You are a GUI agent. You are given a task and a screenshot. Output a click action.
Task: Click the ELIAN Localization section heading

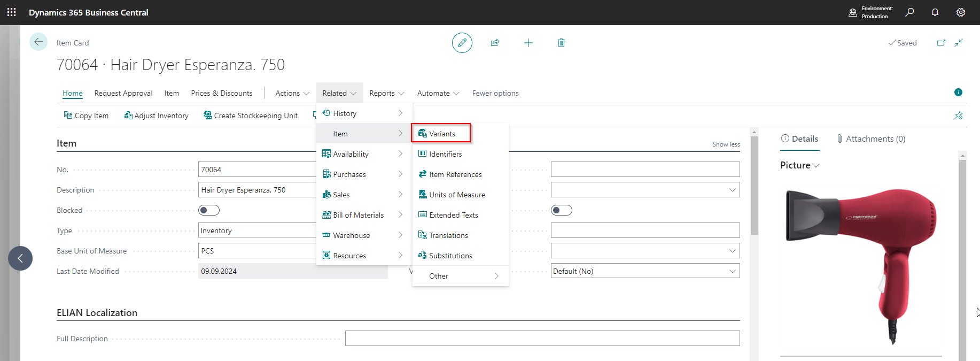pyautogui.click(x=97, y=313)
